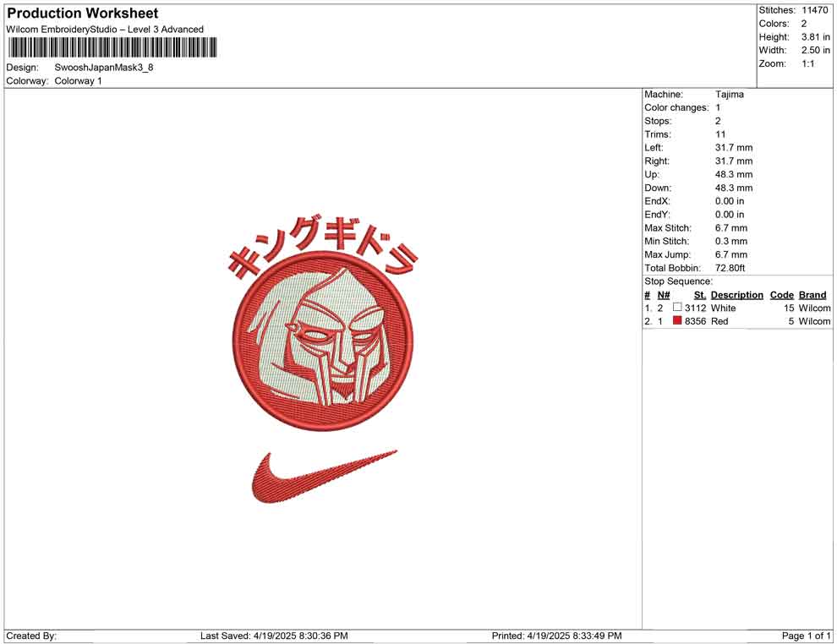Click the Stitches count 11470

click(814, 10)
